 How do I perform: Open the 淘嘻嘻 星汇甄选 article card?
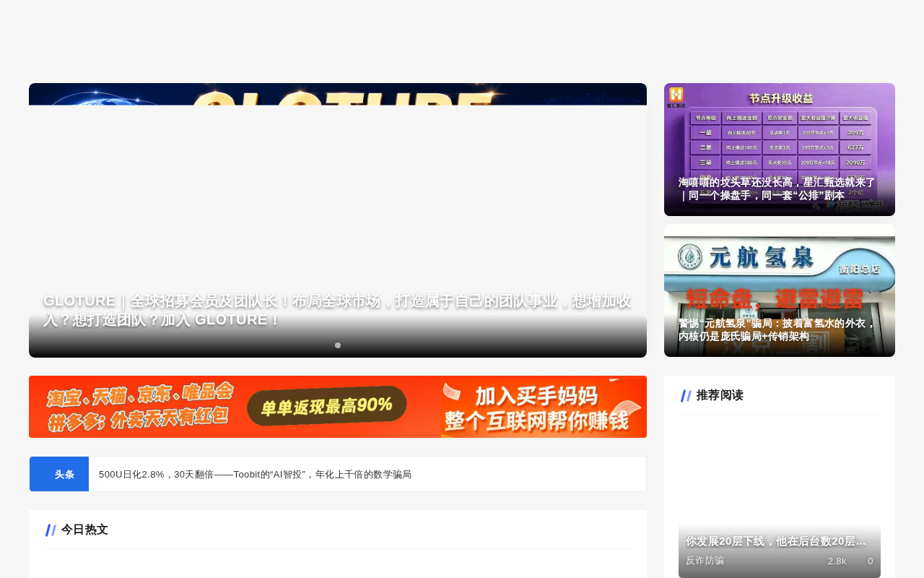tap(780, 150)
